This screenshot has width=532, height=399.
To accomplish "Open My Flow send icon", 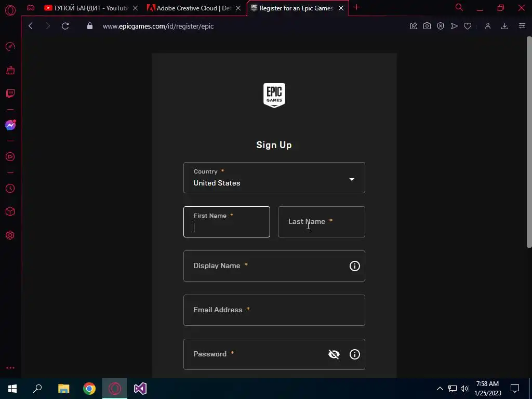I will [x=454, y=26].
